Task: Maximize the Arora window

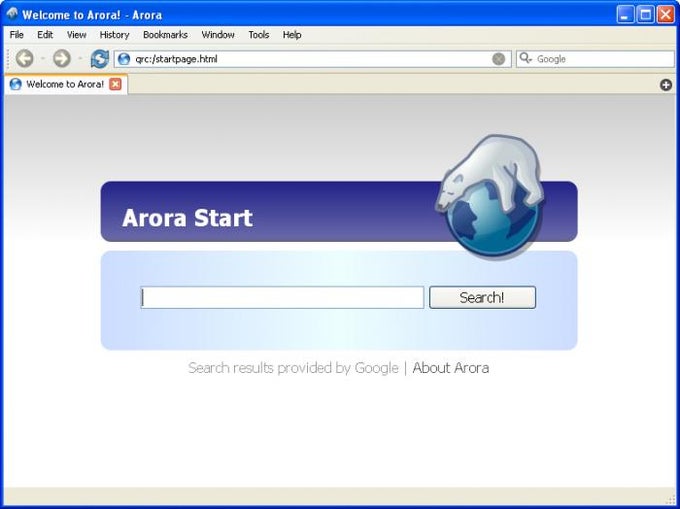Action: 645,14
